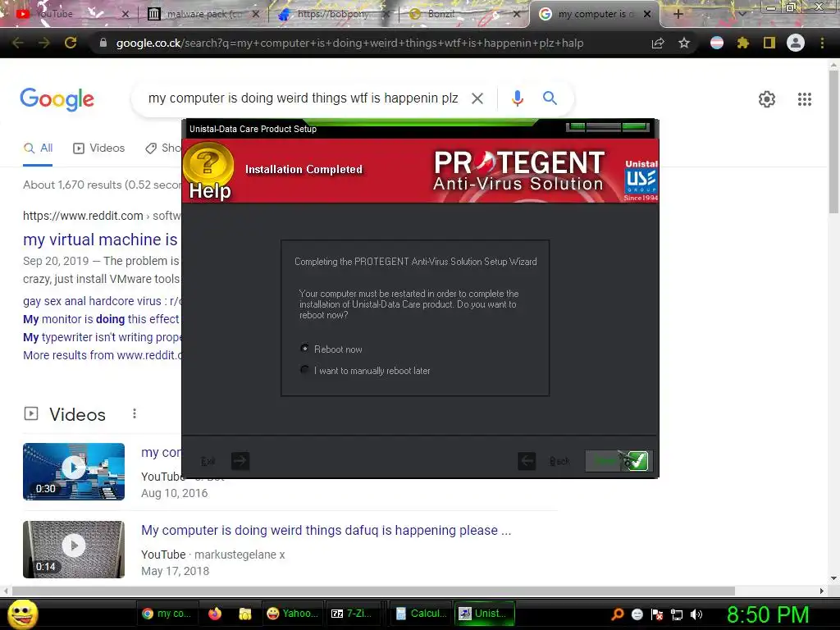The height and width of the screenshot is (630, 840).
Task: Click the site lock icon in address bar
Action: pyautogui.click(x=103, y=43)
